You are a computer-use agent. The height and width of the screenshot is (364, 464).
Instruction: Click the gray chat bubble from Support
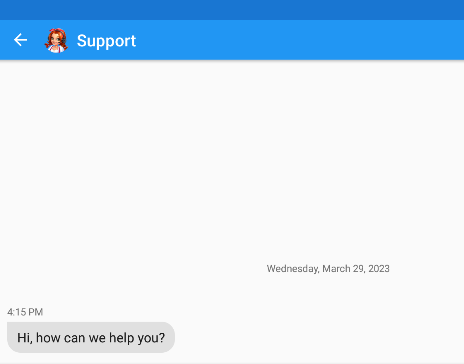91,337
